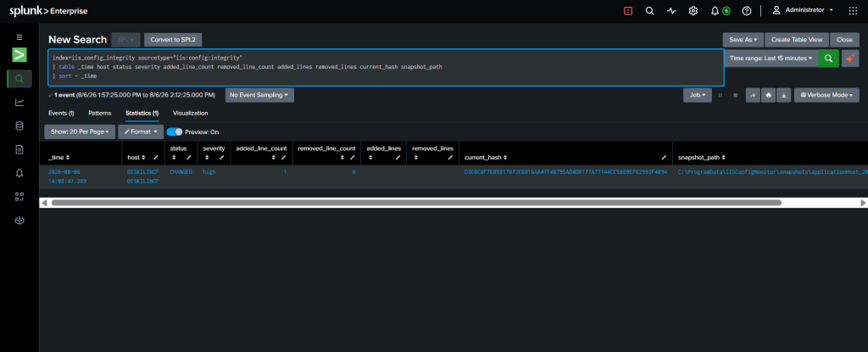Open the Time range Last 15 minutes picker

(x=771, y=59)
